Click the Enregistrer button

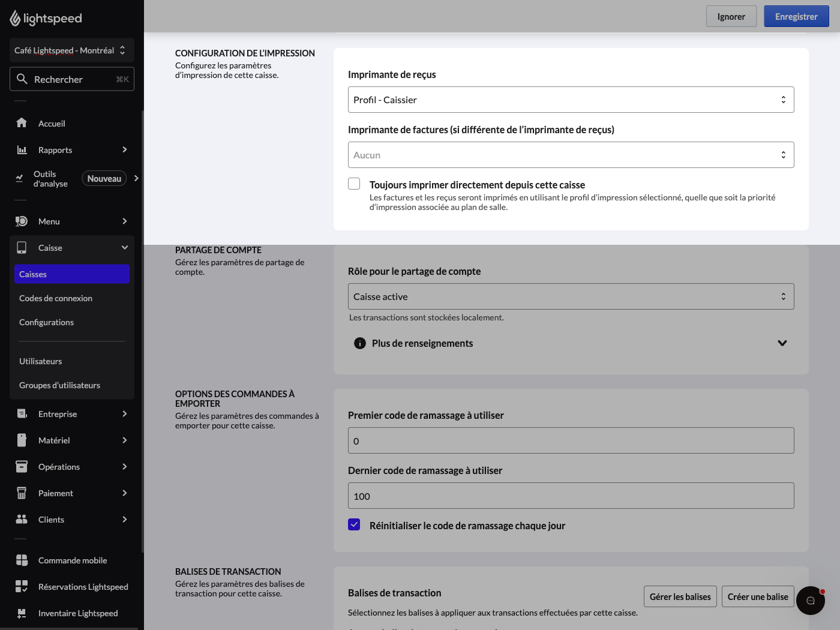[796, 16]
